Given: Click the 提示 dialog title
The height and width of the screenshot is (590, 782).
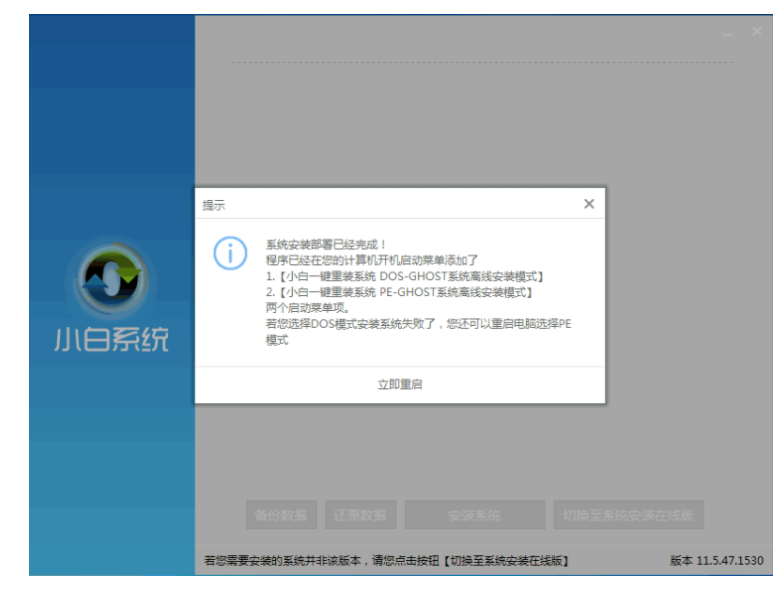Looking at the screenshot, I should pyautogui.click(x=214, y=205).
